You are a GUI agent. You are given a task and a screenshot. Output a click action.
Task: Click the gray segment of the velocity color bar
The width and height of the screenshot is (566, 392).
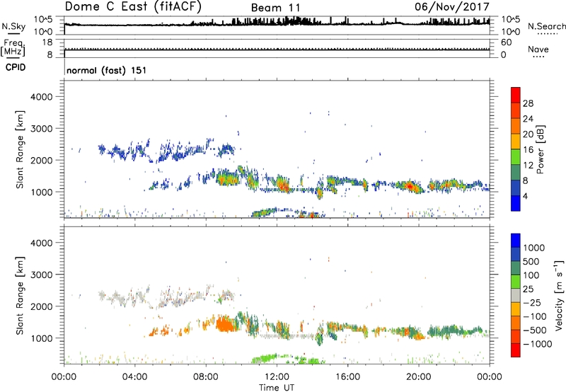click(x=516, y=295)
